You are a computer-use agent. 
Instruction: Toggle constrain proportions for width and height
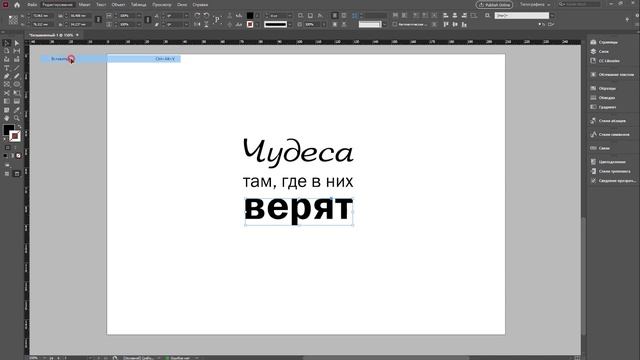[98, 20]
